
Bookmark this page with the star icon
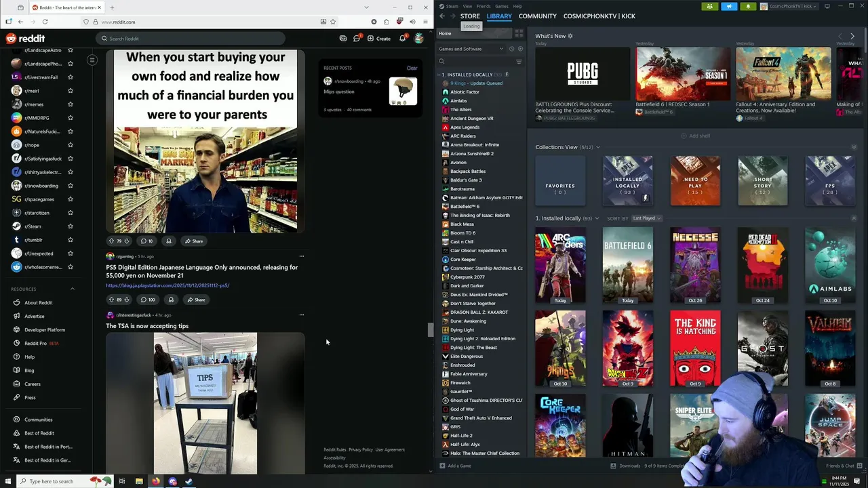[333, 22]
